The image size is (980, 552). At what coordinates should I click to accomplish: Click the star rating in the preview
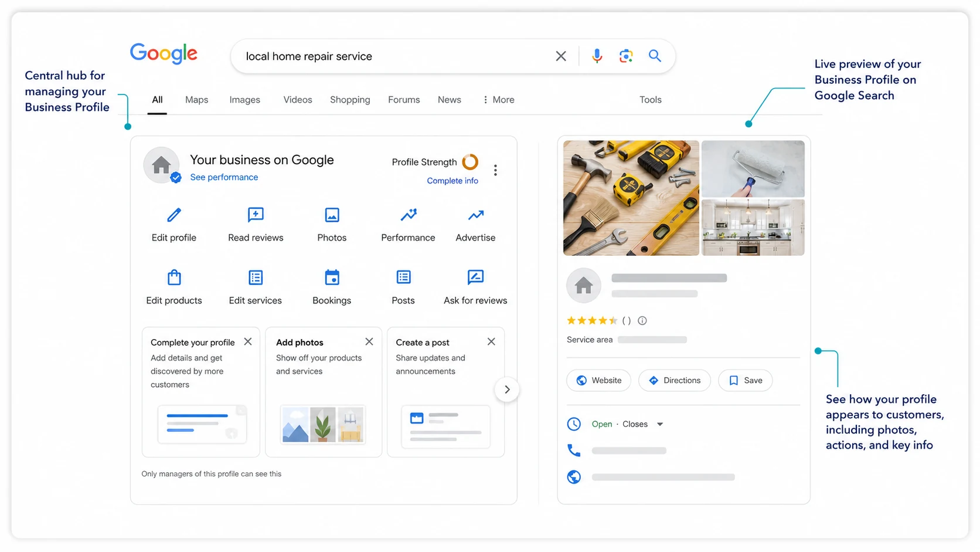click(x=592, y=320)
